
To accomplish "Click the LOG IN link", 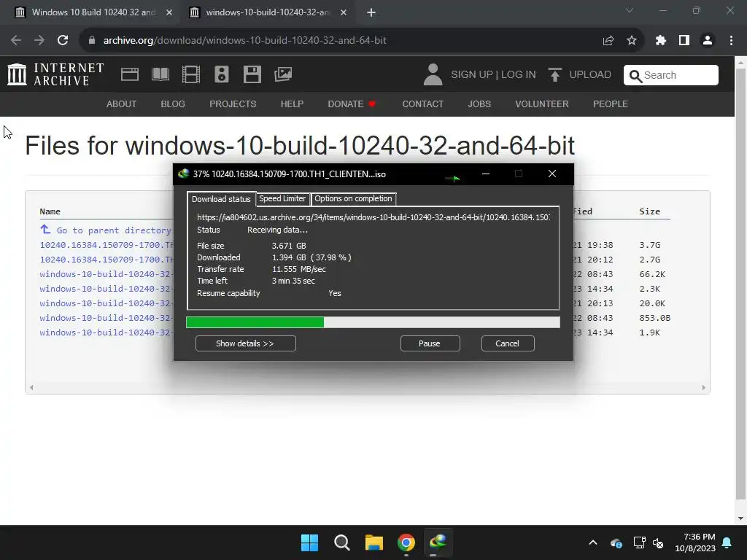I will pyautogui.click(x=519, y=75).
